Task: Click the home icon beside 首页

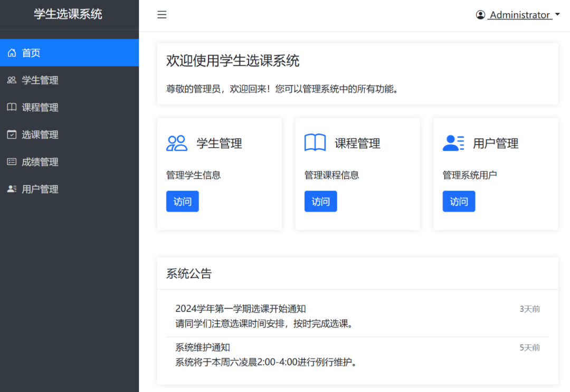Action: click(x=12, y=52)
